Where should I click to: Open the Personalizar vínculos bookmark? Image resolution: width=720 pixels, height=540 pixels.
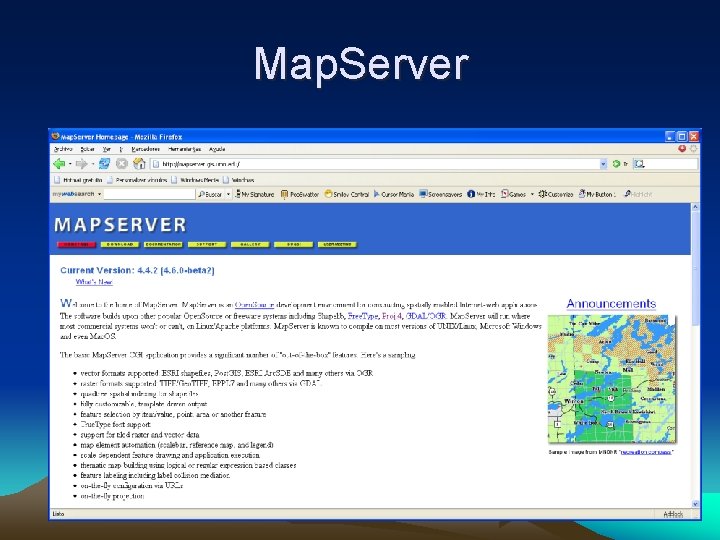(x=137, y=180)
